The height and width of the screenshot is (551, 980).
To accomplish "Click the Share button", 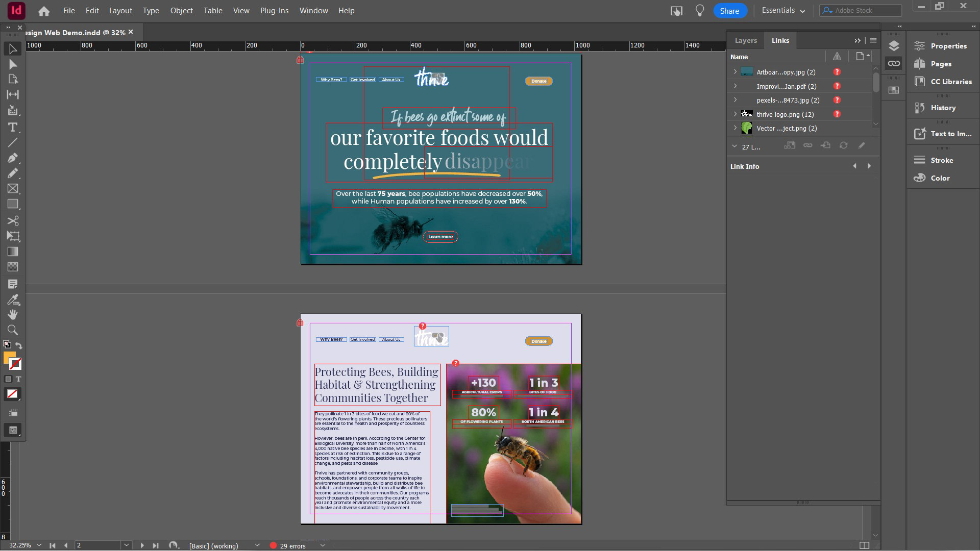I will tap(729, 11).
